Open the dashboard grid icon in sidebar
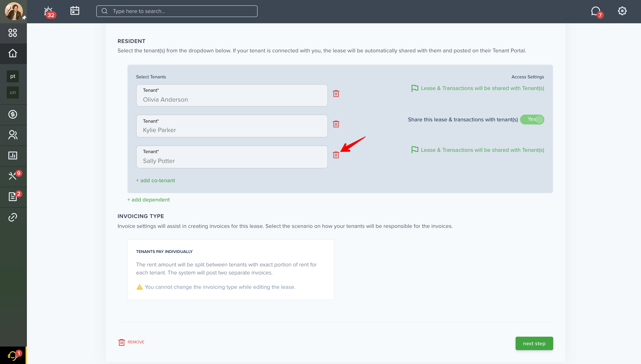Viewport: 641px width, 364px height. (13, 33)
